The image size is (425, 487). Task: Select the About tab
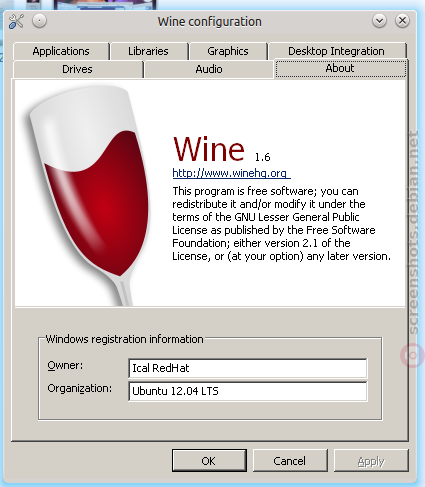pyautogui.click(x=340, y=68)
